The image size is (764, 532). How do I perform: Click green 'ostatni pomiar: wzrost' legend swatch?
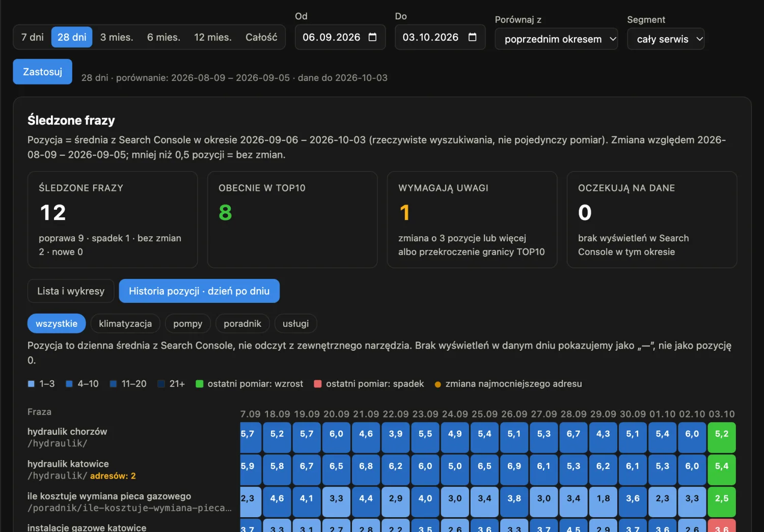[x=200, y=384]
